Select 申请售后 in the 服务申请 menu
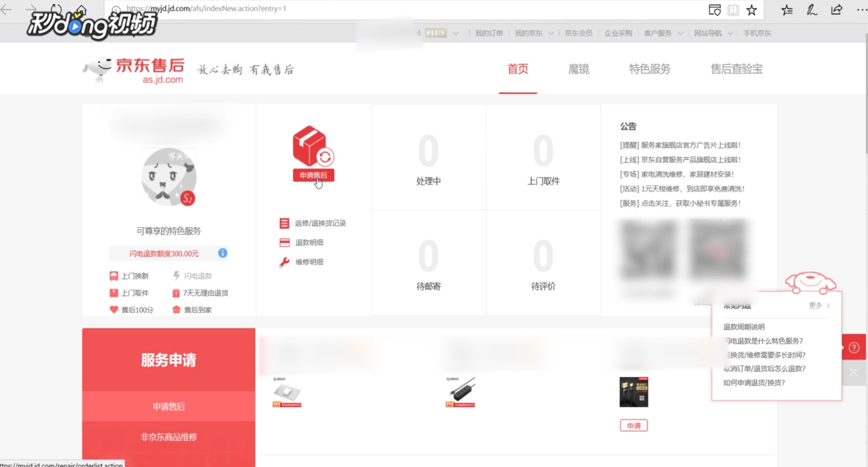868x467 pixels. (x=169, y=407)
